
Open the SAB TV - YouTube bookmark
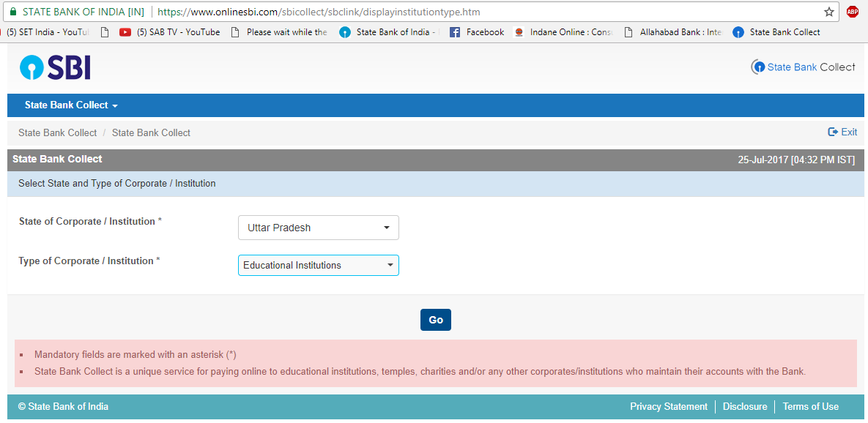click(x=170, y=32)
